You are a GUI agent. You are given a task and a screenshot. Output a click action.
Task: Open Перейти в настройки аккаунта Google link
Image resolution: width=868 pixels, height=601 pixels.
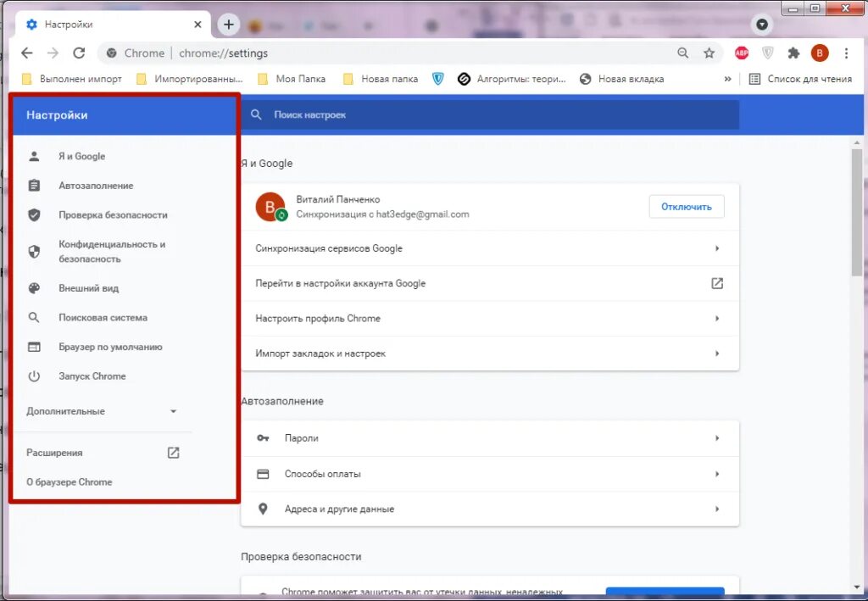[490, 283]
